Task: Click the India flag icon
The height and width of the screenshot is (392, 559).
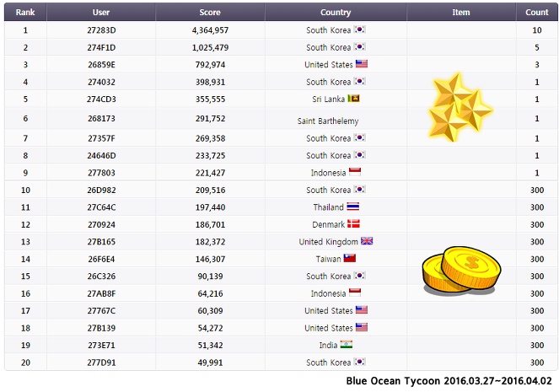Action: (347, 344)
